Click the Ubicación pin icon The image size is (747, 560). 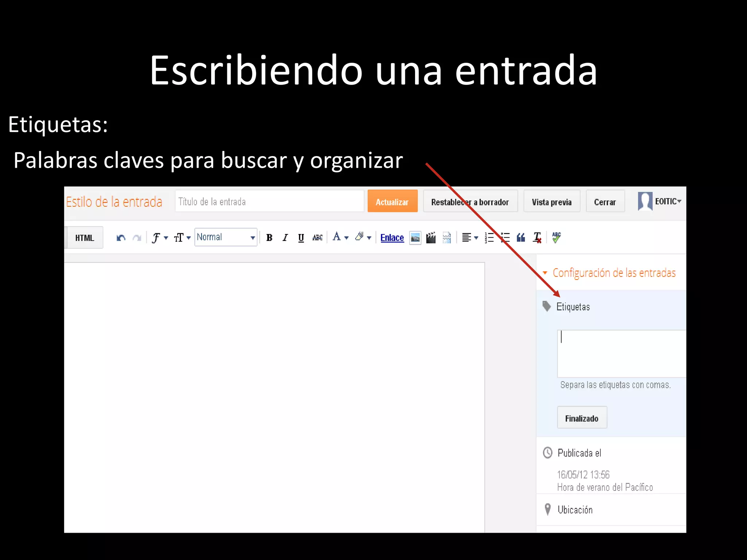tap(547, 509)
